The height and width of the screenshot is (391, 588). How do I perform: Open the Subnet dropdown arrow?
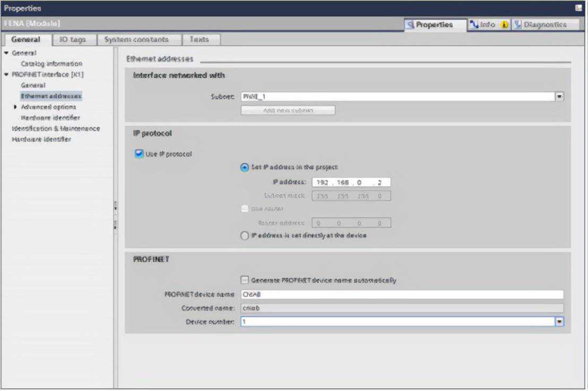559,97
